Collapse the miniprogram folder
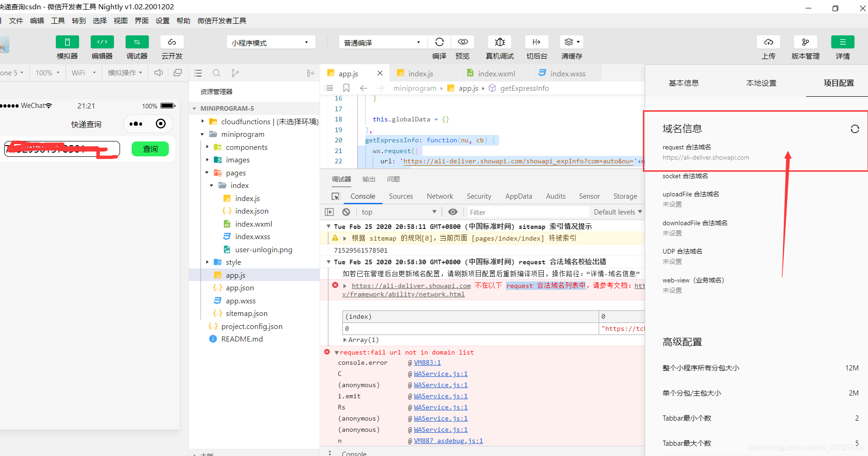Screen dimensions: 868x456 coord(202,134)
